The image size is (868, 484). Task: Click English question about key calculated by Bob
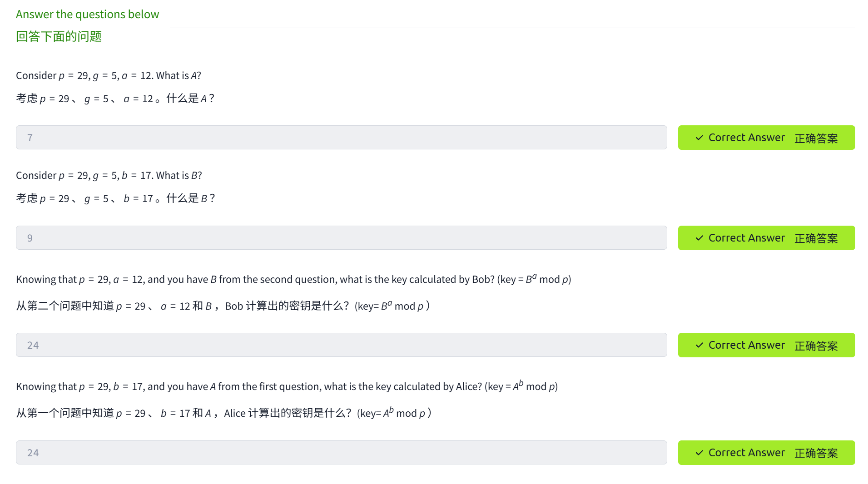coord(293,279)
